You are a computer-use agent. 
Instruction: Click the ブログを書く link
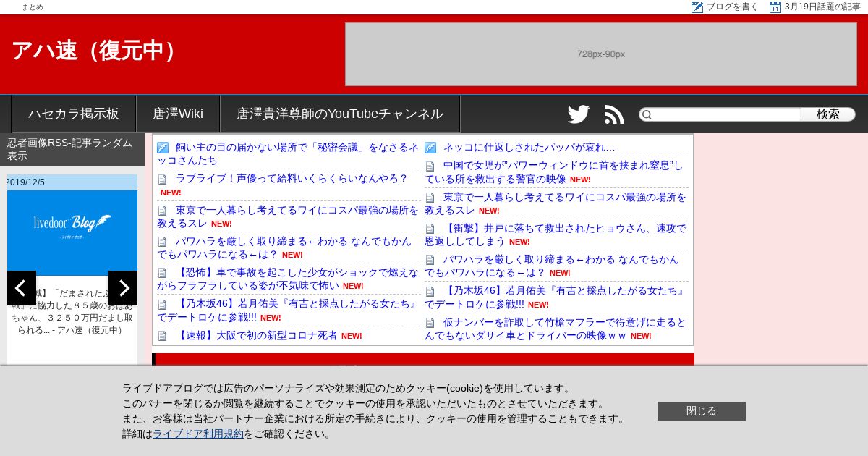point(732,7)
